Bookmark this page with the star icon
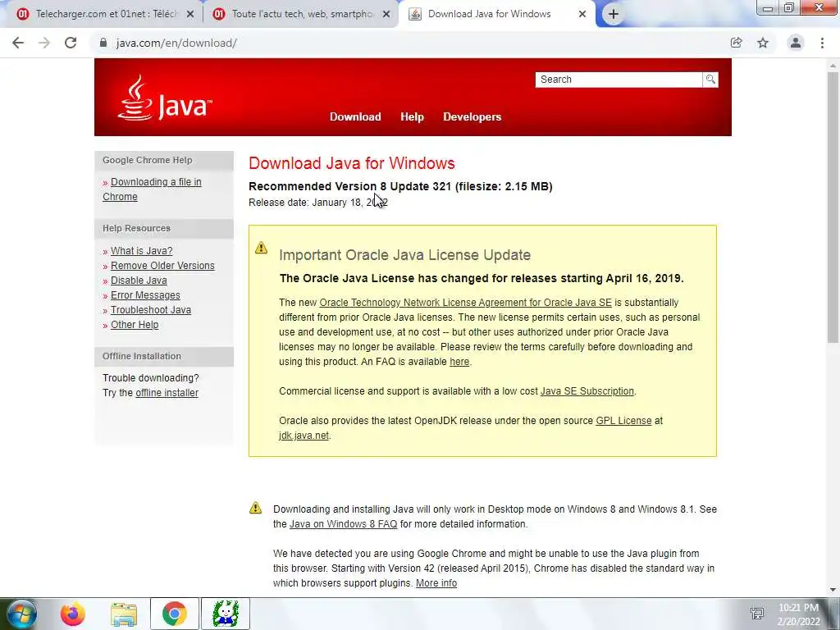The width and height of the screenshot is (840, 630). tap(763, 43)
